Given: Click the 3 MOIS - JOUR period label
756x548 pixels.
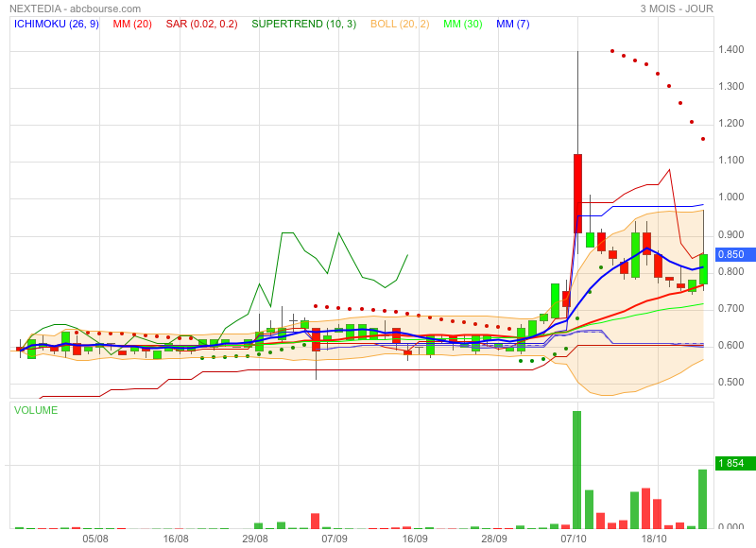Looking at the screenshot, I should tap(677, 9).
